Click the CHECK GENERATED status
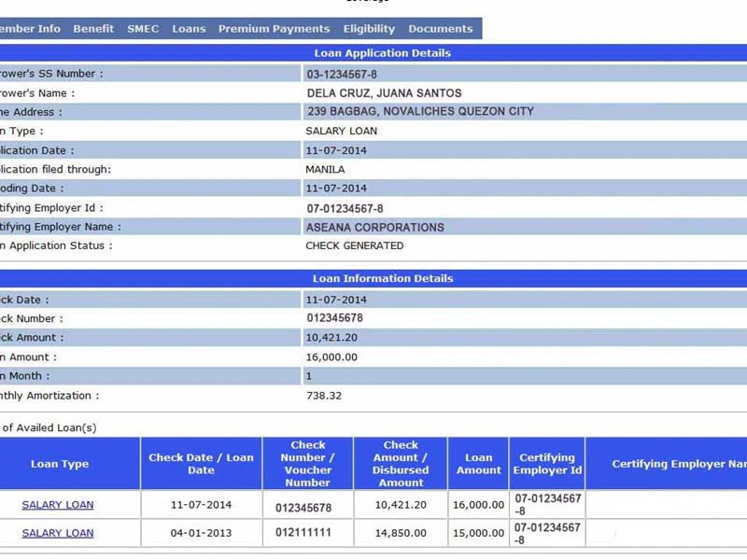The width and height of the screenshot is (747, 560). coord(355,245)
